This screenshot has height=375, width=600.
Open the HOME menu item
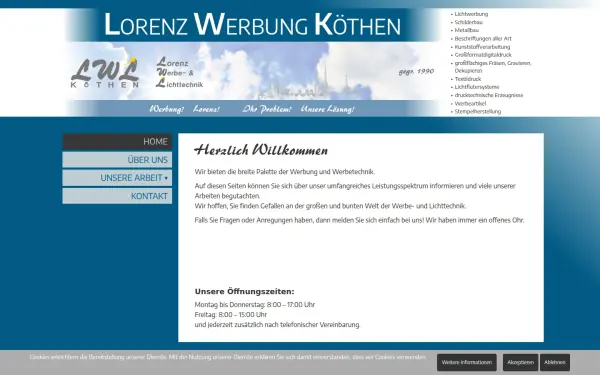[x=117, y=142]
